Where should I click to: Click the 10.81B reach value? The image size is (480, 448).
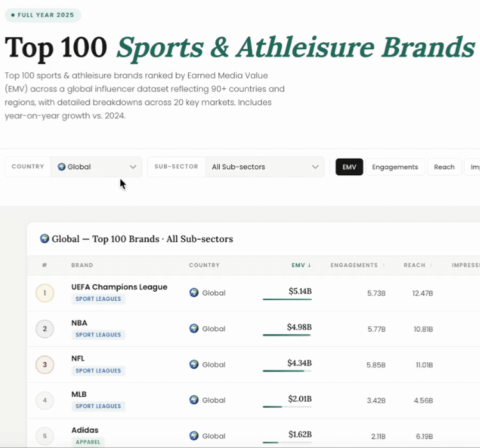tap(423, 329)
